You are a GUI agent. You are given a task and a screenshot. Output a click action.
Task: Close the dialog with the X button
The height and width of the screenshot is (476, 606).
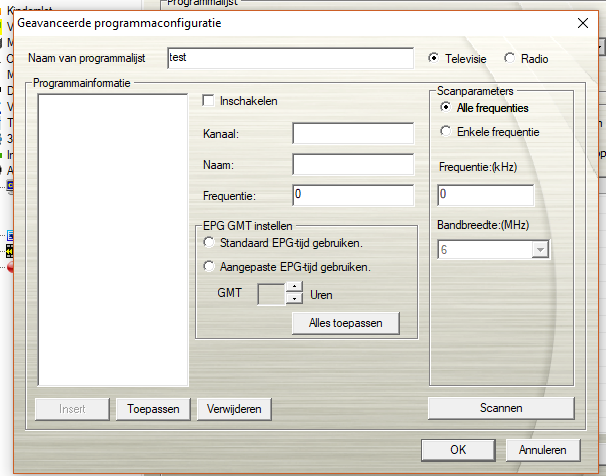583,22
